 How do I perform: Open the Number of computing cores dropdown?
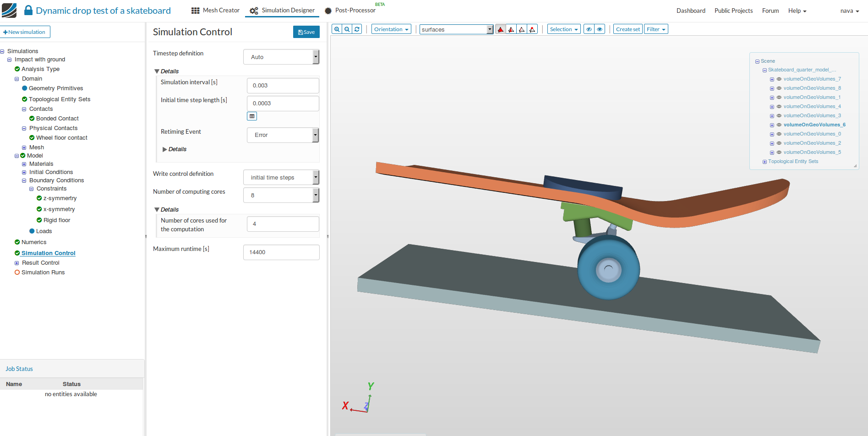click(281, 196)
